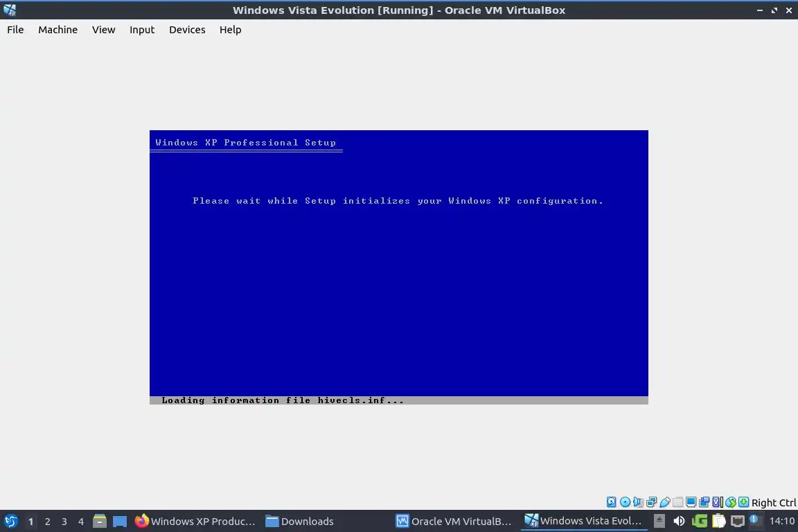This screenshot has height=532, width=798.
Task: Minimize the VirtualBox VM window
Action: click(x=760, y=10)
